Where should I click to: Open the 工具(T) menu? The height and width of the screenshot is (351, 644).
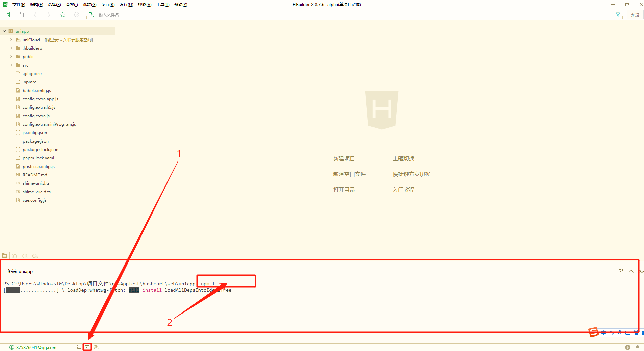pyautogui.click(x=163, y=5)
